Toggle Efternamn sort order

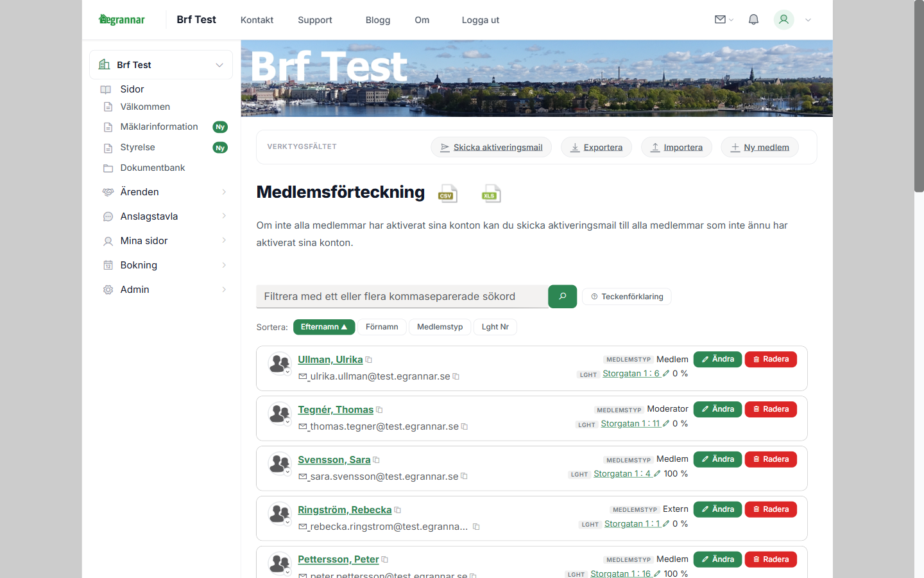click(x=324, y=327)
